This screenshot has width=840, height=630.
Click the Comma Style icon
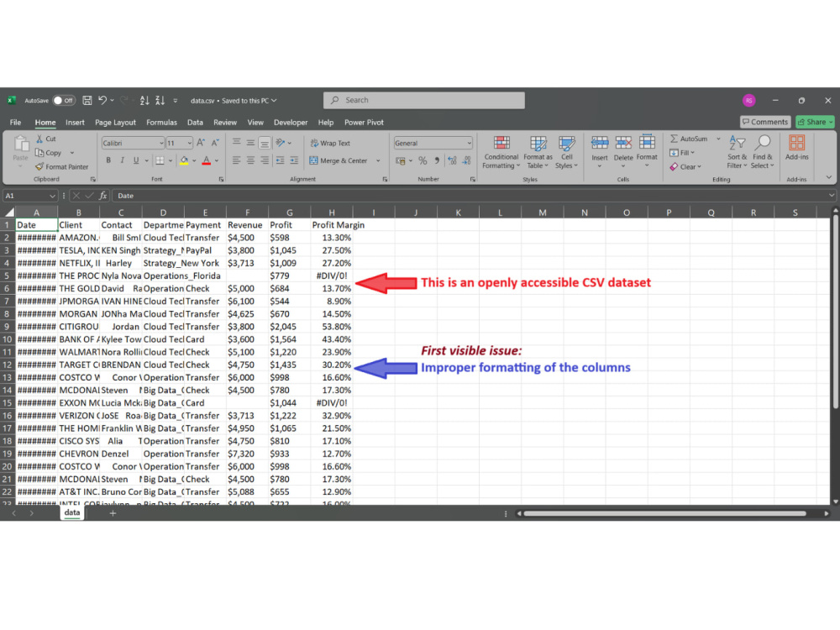(437, 160)
